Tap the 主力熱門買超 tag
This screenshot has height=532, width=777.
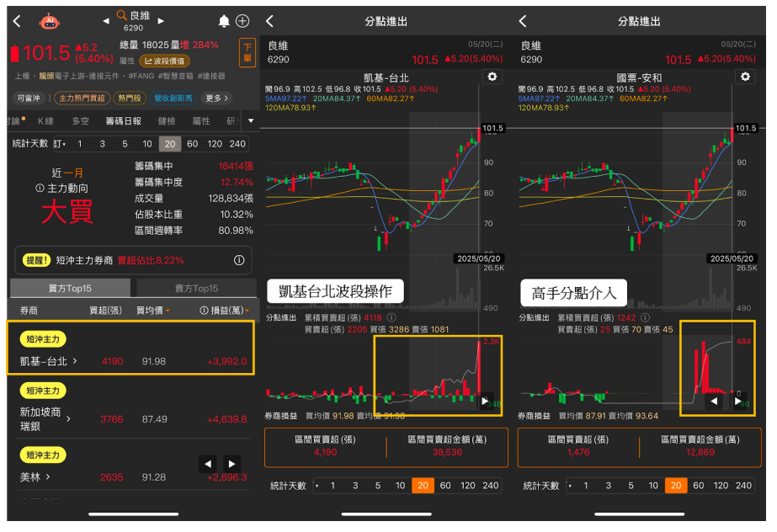82,98
